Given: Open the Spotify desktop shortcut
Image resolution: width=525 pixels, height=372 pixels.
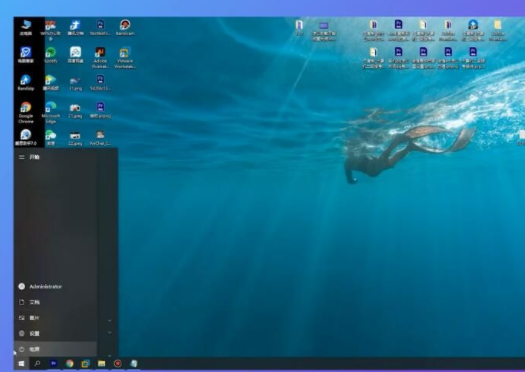Looking at the screenshot, I should [x=51, y=55].
